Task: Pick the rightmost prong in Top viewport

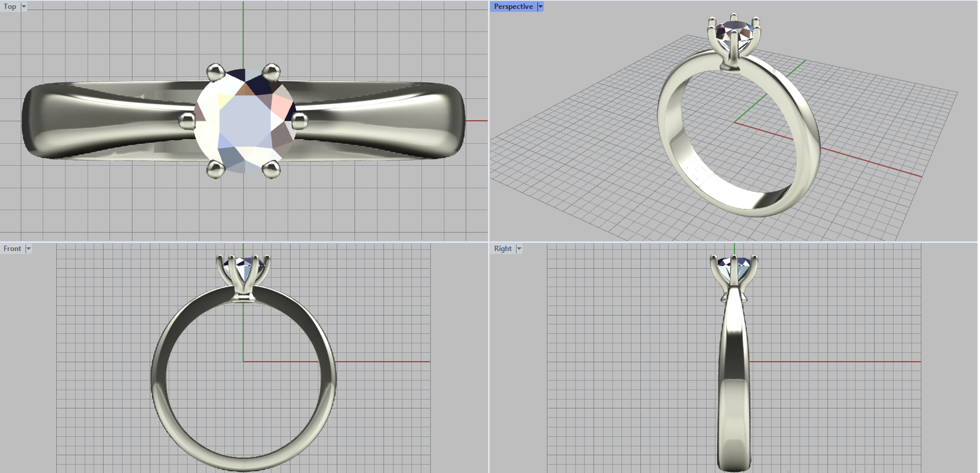Action: 299,120
